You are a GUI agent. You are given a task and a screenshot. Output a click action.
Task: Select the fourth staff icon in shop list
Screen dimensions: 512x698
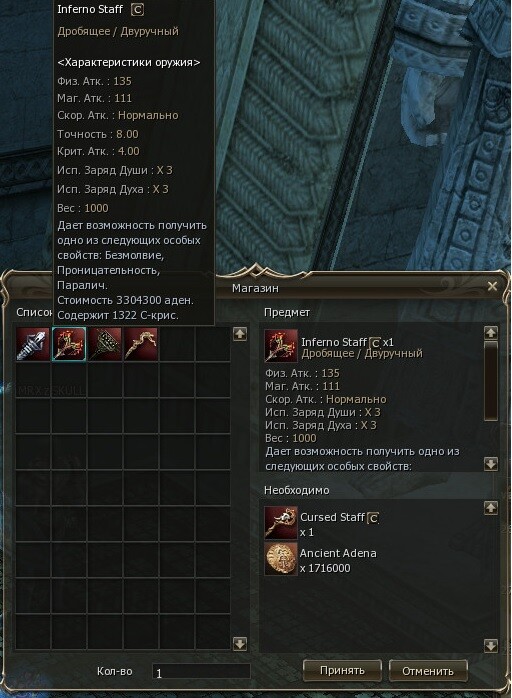click(x=141, y=344)
